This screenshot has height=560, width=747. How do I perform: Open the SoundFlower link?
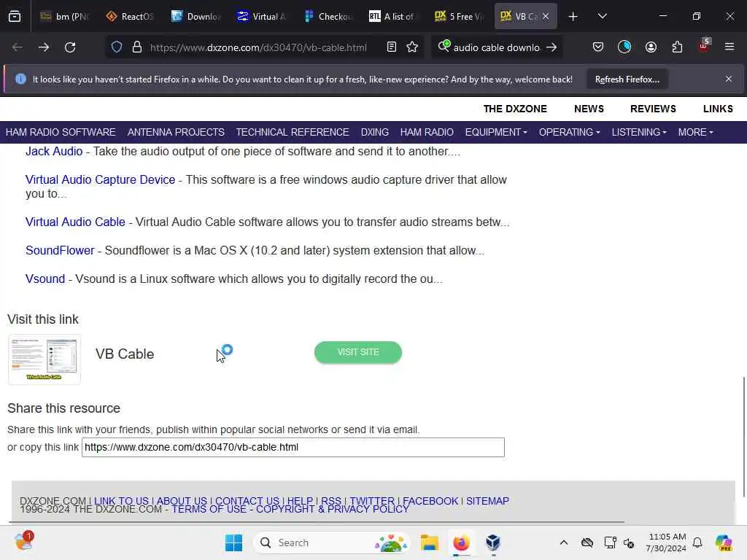tap(60, 251)
